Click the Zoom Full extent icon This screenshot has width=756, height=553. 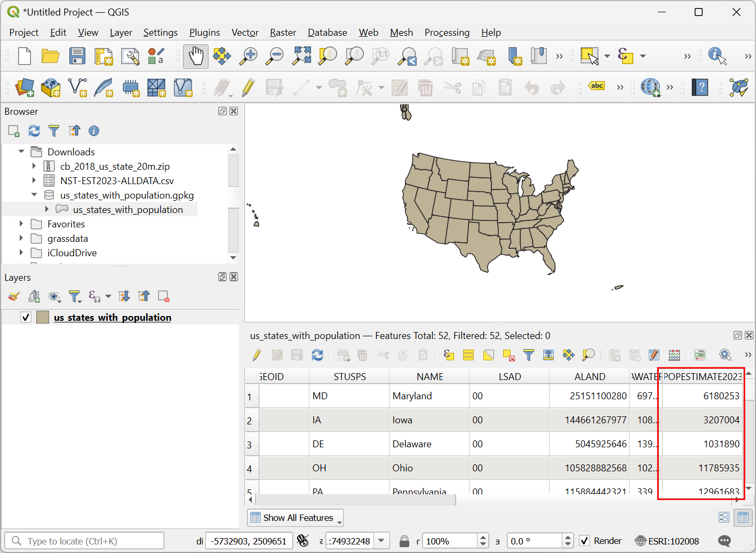pos(301,56)
